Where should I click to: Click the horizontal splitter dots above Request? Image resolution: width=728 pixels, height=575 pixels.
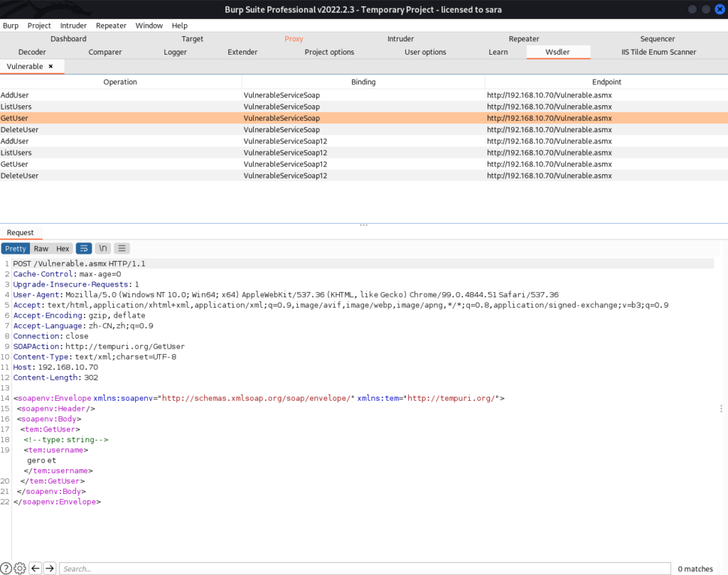[x=363, y=225]
